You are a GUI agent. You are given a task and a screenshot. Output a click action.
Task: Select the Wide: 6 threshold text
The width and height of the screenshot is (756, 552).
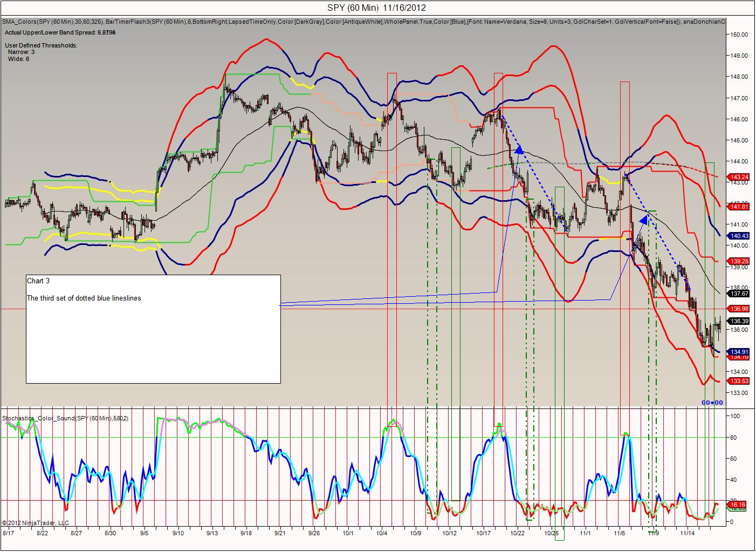coord(19,59)
